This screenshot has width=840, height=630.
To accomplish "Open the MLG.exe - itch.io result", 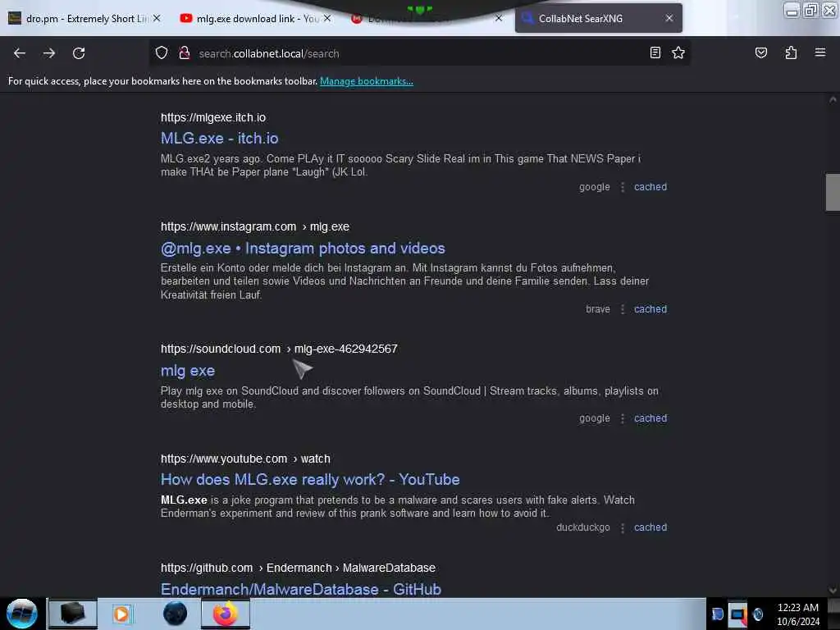I will (219, 138).
